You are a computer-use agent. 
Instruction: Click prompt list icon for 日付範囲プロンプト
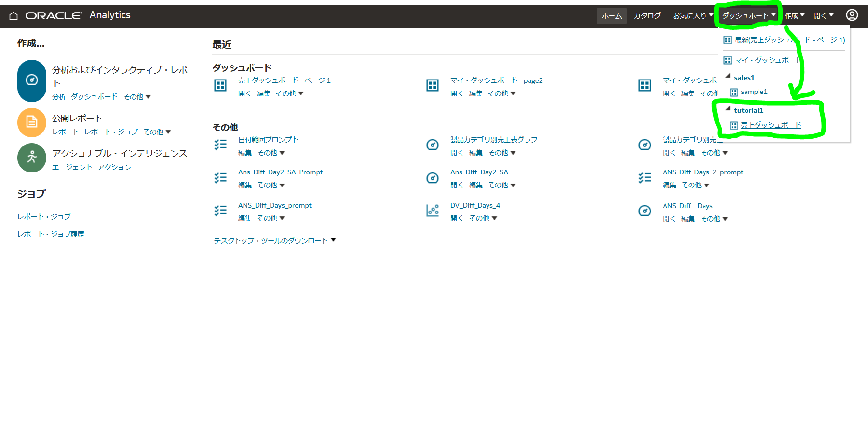(x=220, y=145)
